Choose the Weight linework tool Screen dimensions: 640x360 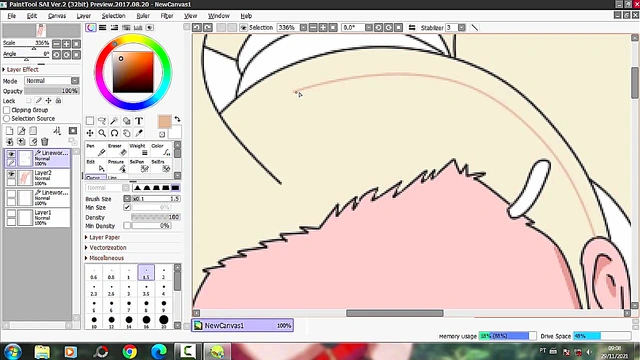139,150
